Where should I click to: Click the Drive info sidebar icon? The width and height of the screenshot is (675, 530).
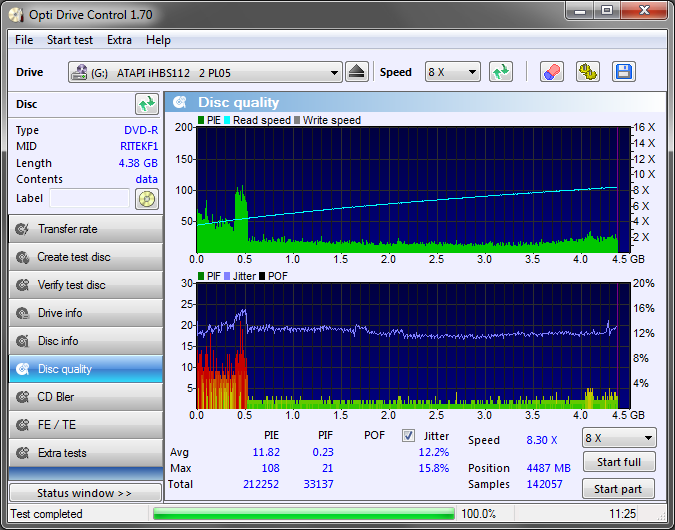pyautogui.click(x=22, y=313)
